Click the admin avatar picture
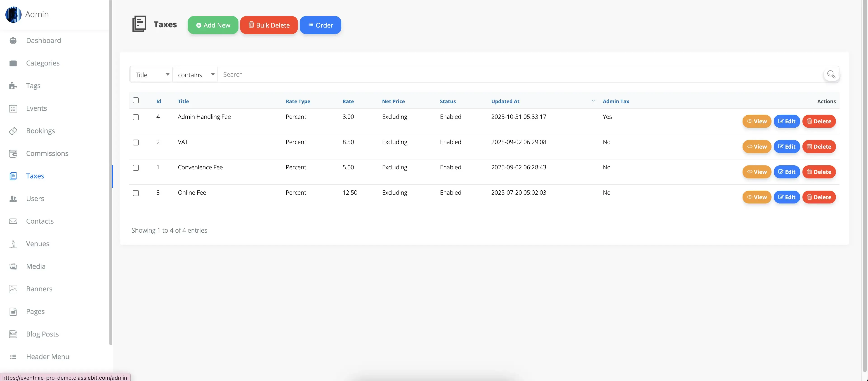The image size is (868, 381). pos(13,14)
